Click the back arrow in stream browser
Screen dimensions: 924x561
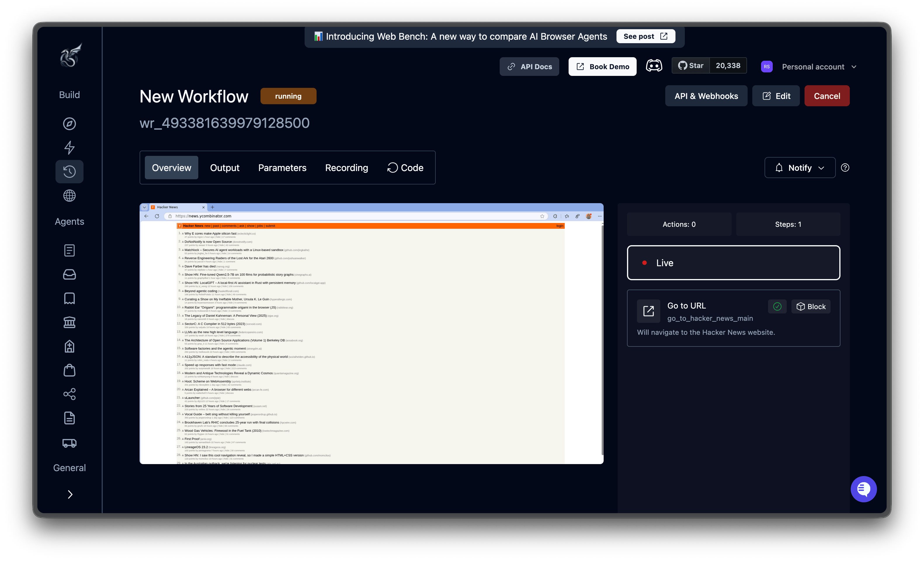coord(146,216)
